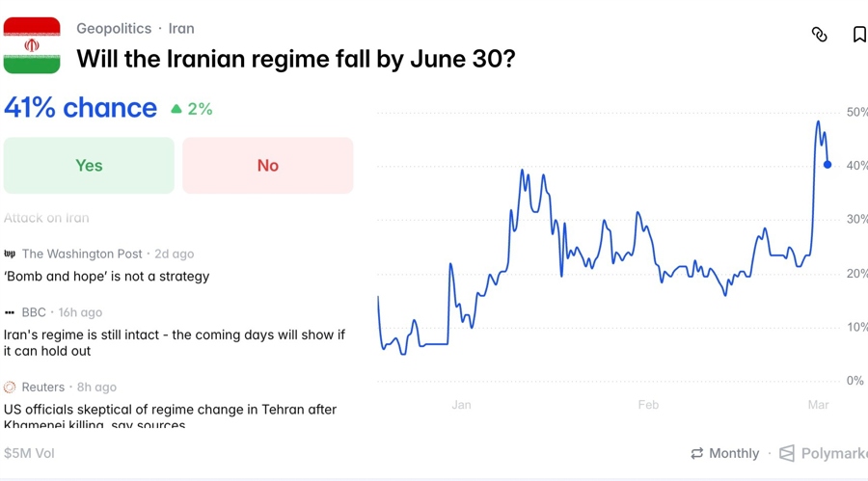Switch the Monthly chart interval
The width and height of the screenshot is (868, 481).
(x=724, y=453)
